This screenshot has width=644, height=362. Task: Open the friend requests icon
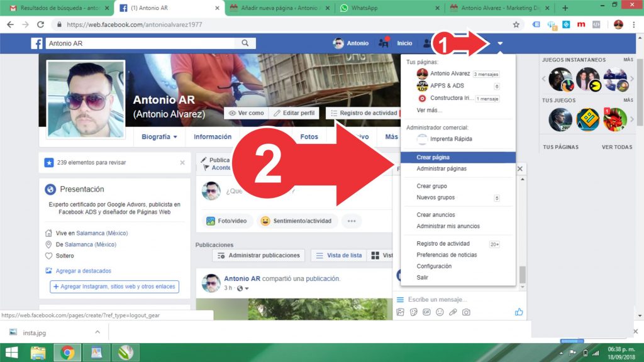pyautogui.click(x=427, y=43)
